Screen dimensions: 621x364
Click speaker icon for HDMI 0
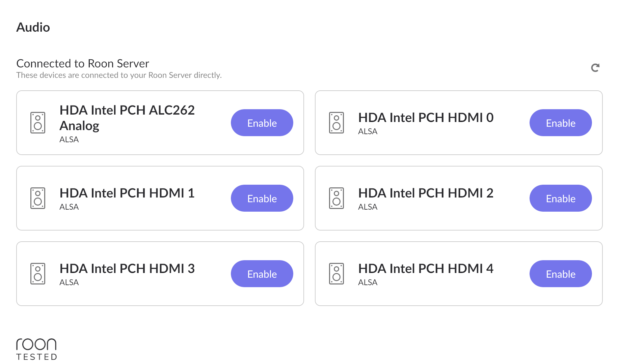tap(336, 123)
